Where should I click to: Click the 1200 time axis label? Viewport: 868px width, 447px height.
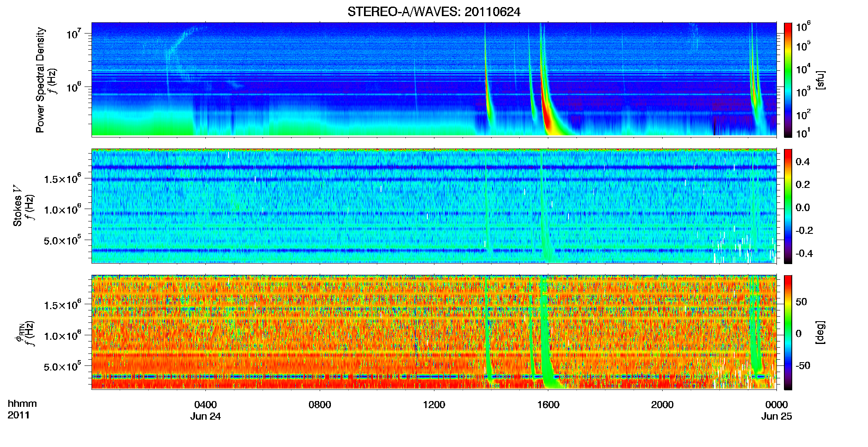pos(434,404)
